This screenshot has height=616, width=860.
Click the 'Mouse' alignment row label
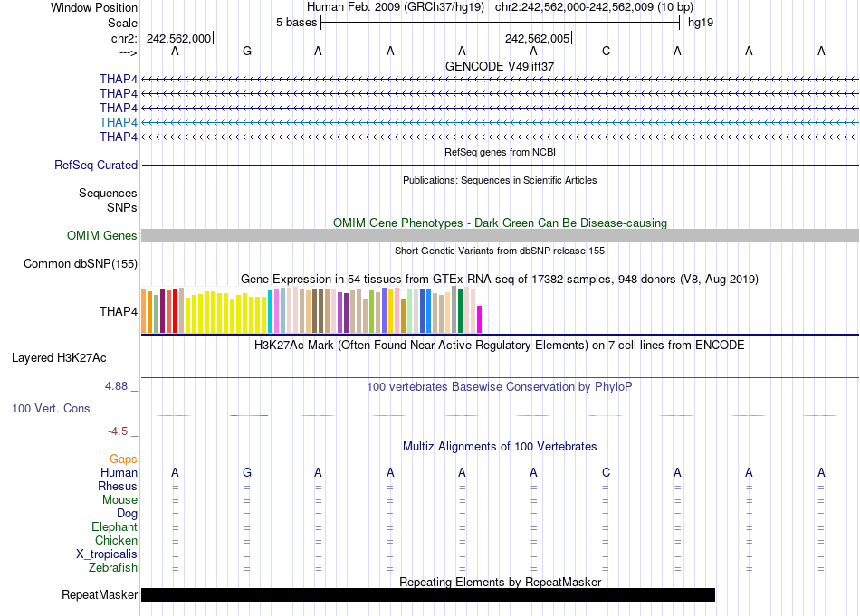119,500
